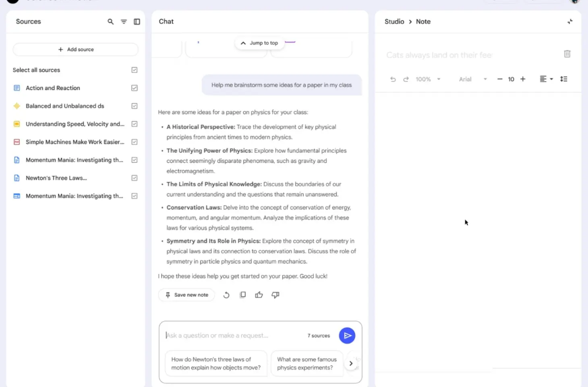Click the thumbs up icon on response

point(259,295)
